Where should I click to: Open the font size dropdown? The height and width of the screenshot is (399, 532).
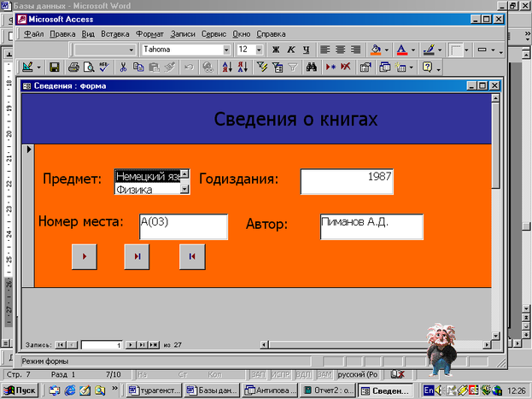pyautogui.click(x=260, y=50)
